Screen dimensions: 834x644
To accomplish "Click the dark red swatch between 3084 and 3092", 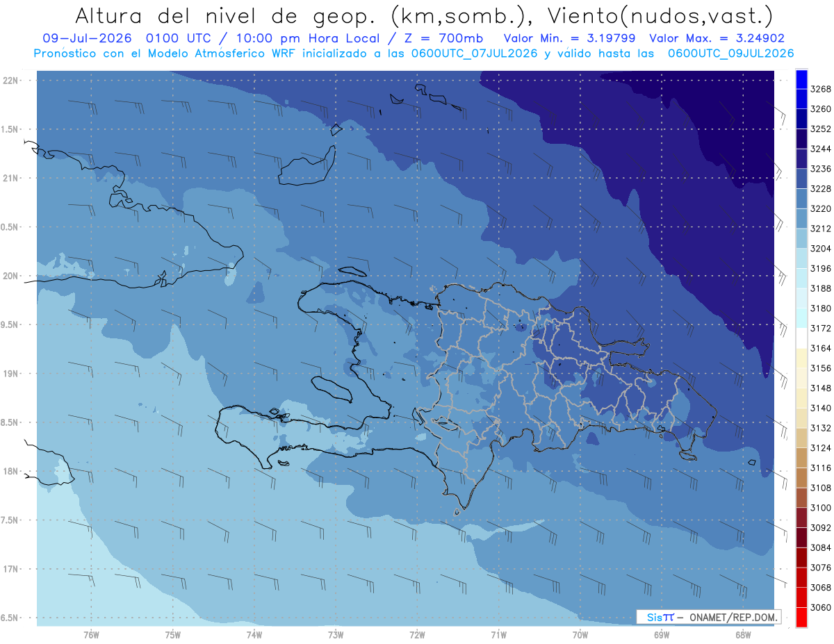I will tap(801, 538).
